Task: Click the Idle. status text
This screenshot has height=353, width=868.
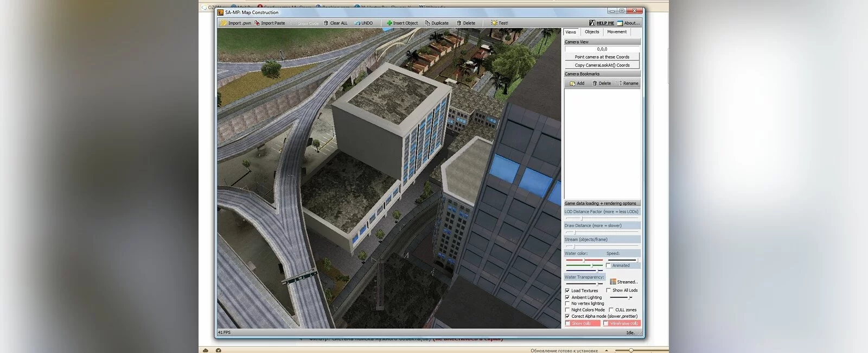Action: tap(630, 332)
